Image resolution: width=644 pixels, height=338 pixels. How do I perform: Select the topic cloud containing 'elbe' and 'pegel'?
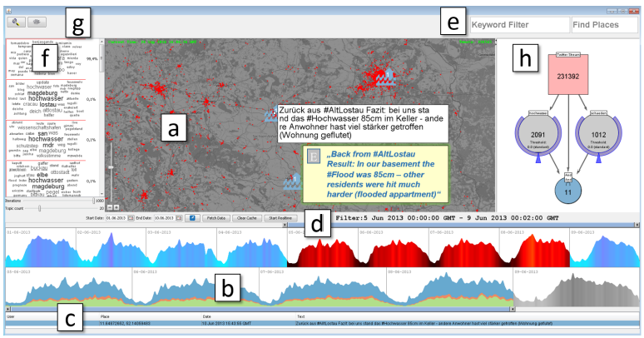coord(46,179)
